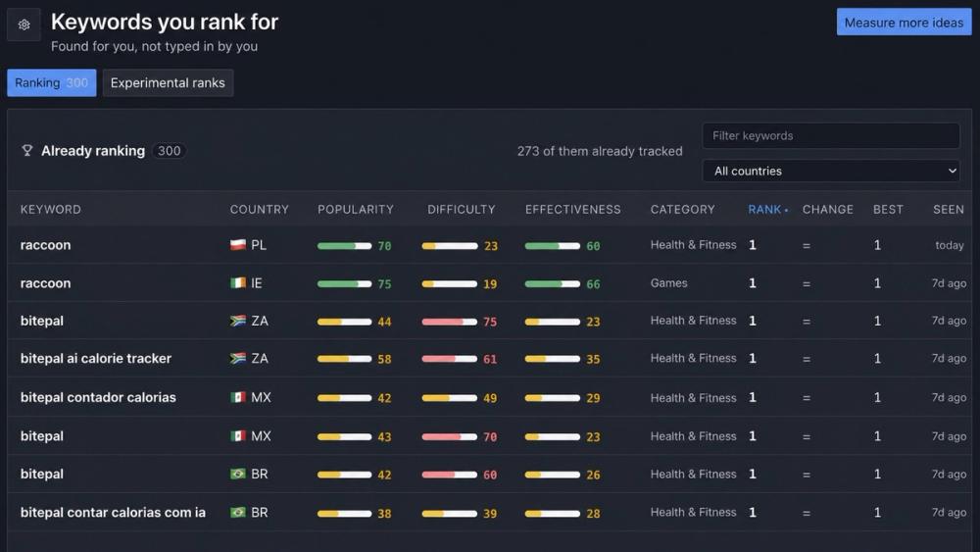980x552 pixels.
Task: Click Mexico flag in bitepal MX row
Action: click(237, 435)
